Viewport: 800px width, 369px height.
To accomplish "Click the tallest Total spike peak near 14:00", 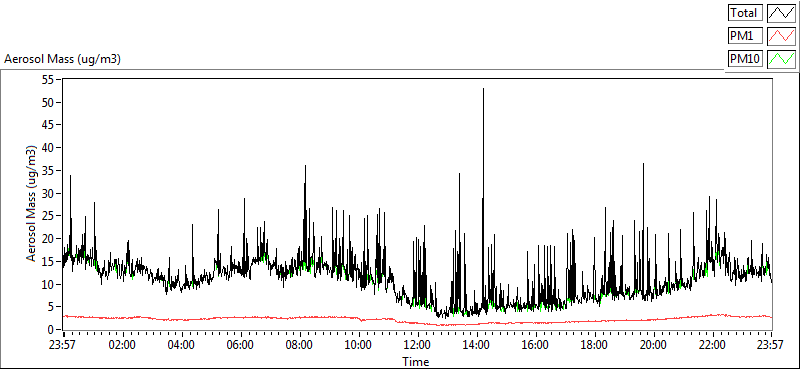I will pos(483,89).
